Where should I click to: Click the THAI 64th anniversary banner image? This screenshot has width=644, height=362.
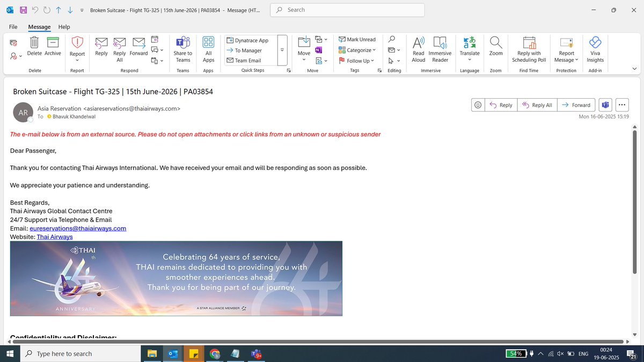point(176,278)
